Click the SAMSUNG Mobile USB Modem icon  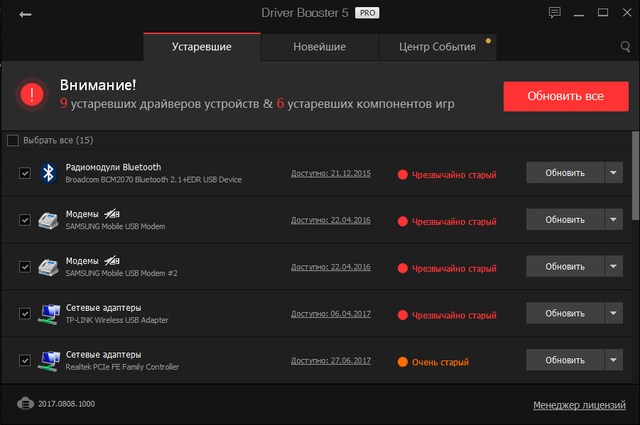tap(49, 220)
